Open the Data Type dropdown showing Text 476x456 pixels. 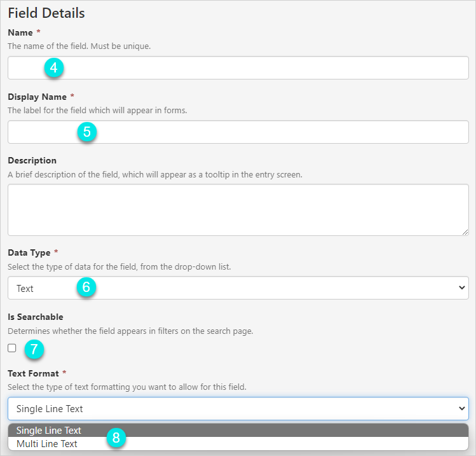238,288
